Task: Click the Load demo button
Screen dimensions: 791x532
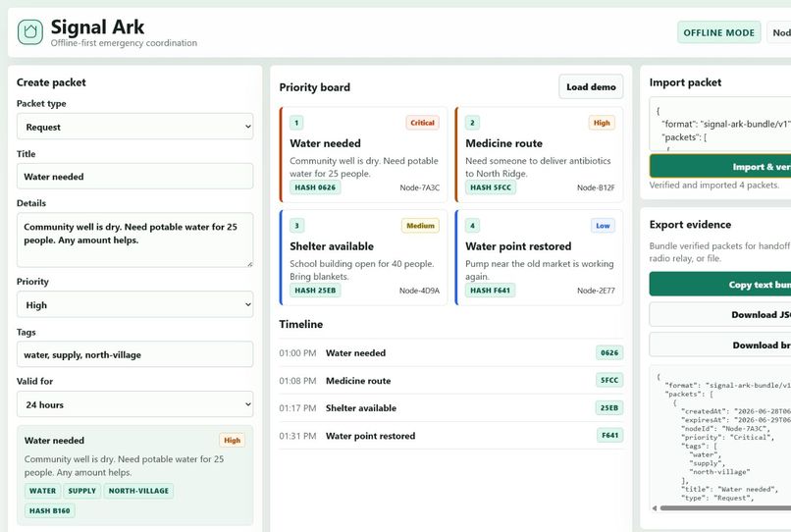Action: pyautogui.click(x=591, y=86)
